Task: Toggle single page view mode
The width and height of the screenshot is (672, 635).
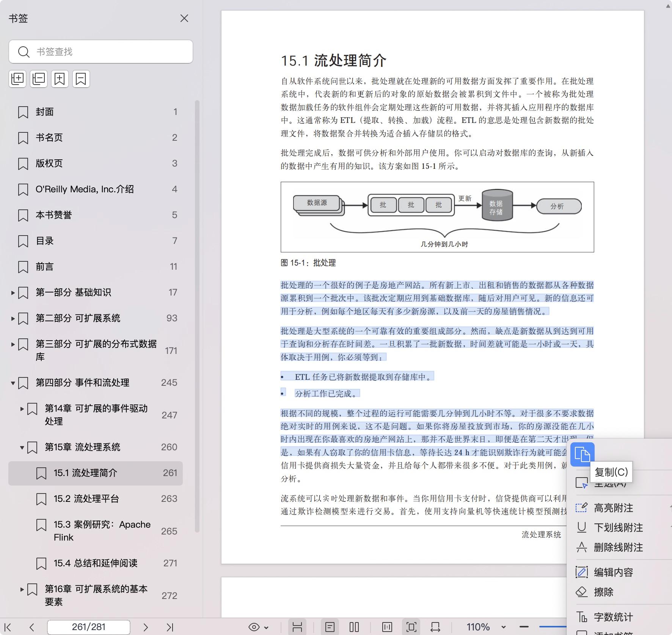Action: [330, 627]
